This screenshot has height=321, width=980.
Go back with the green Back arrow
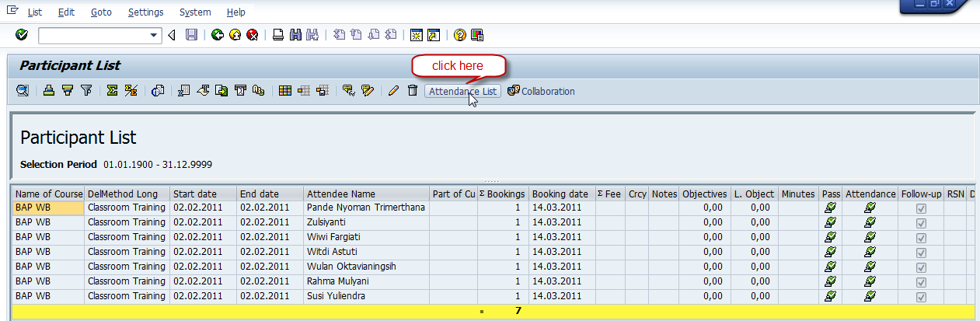(x=217, y=35)
